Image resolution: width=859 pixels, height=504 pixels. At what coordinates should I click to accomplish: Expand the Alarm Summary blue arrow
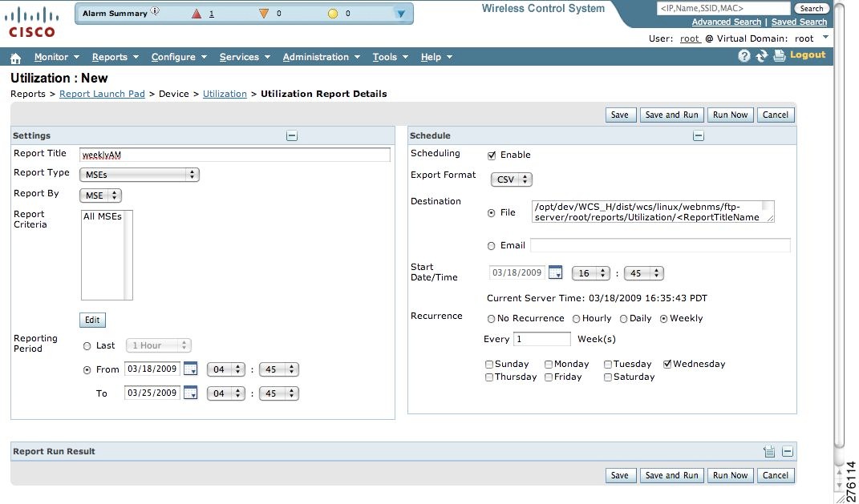tap(401, 14)
